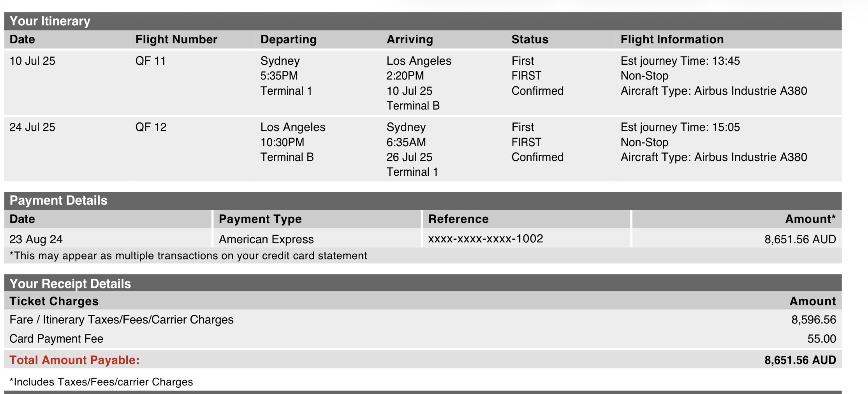The width and height of the screenshot is (868, 394).
Task: Click the Est journey Time 15:05 text
Action: [680, 127]
